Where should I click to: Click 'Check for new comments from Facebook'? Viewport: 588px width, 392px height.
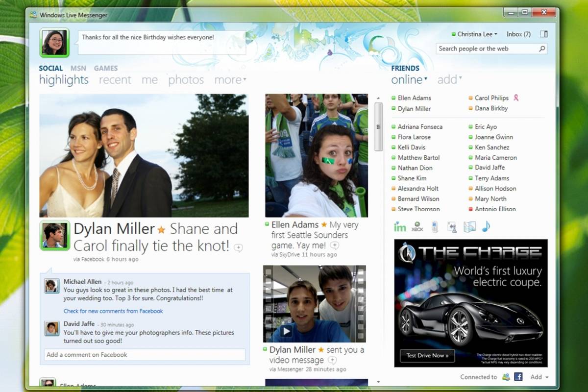pos(113,311)
